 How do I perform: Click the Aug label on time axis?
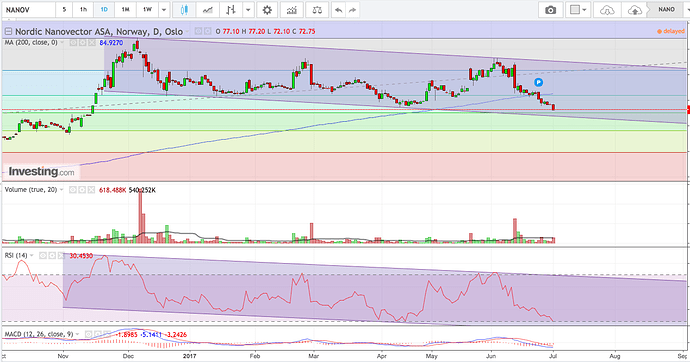(x=615, y=356)
